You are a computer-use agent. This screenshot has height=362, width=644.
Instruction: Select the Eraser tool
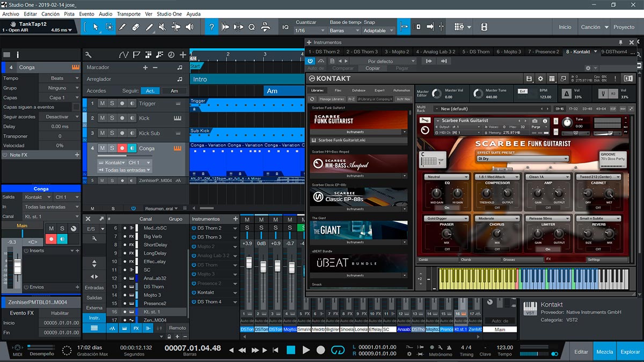click(136, 27)
